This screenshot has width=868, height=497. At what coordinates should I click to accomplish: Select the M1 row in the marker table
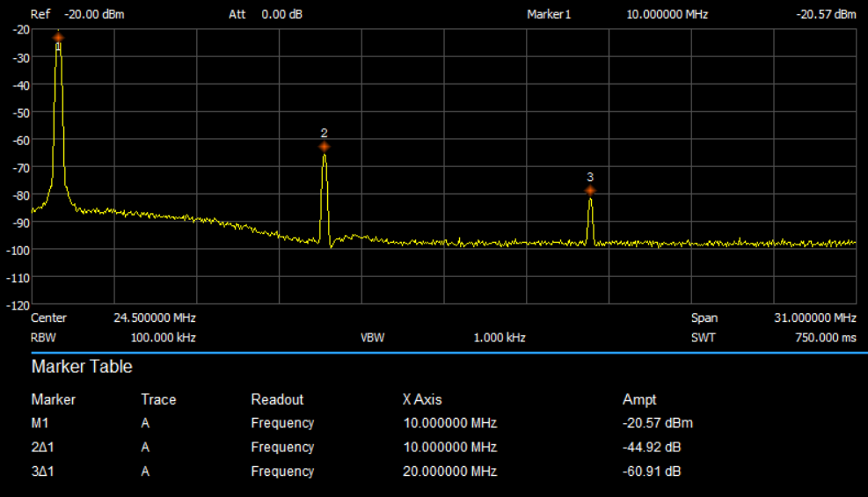click(x=40, y=423)
